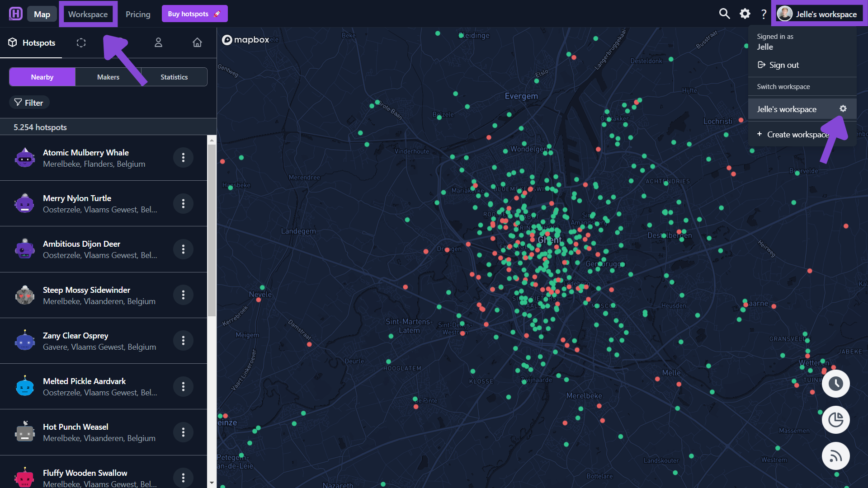
Task: Open options menu for Ambitious Dijon Deer
Action: (x=183, y=249)
